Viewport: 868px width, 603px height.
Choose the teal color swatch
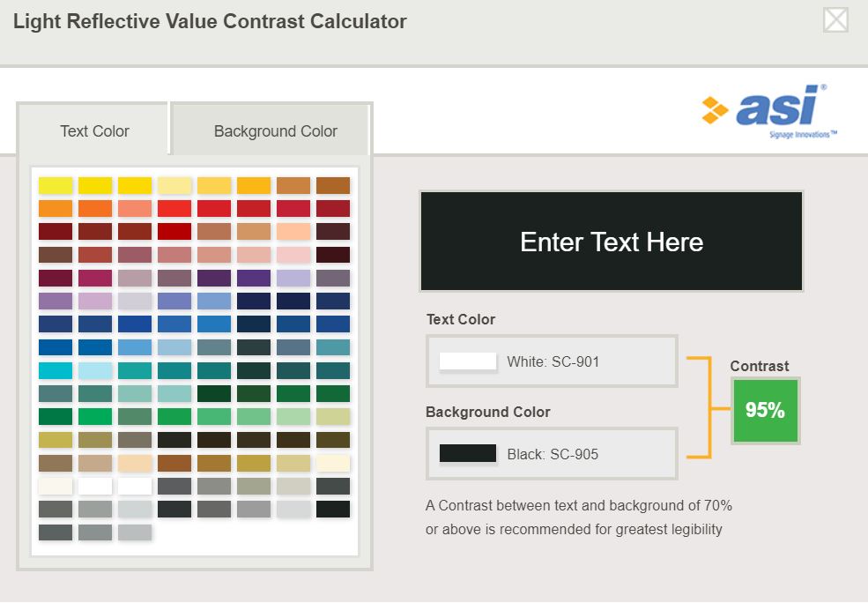pos(135,368)
